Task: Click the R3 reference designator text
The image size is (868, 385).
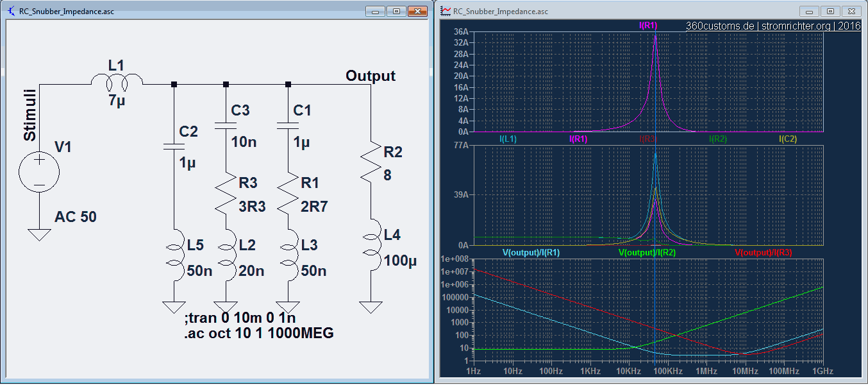Action: [x=247, y=184]
